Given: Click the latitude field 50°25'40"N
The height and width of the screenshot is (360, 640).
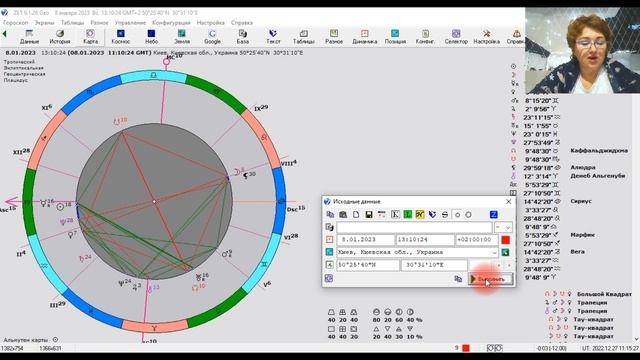Looking at the screenshot, I should click(x=368, y=265).
